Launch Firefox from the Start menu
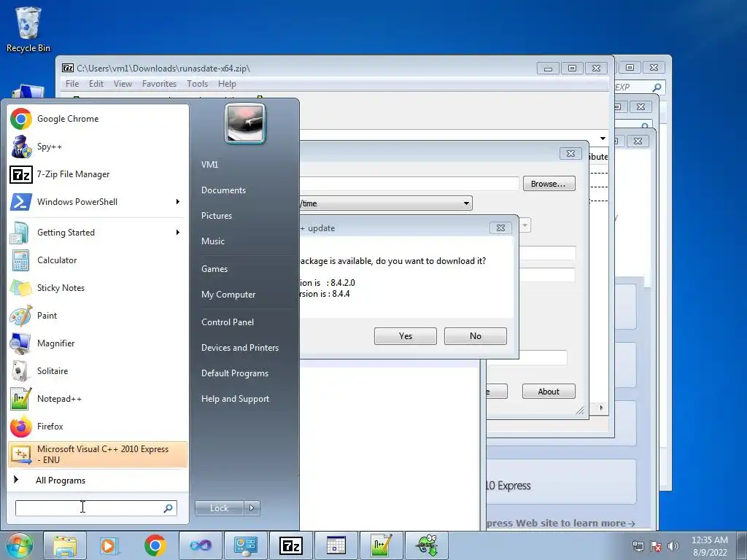Screen dimensions: 747x560 tap(98, 426)
